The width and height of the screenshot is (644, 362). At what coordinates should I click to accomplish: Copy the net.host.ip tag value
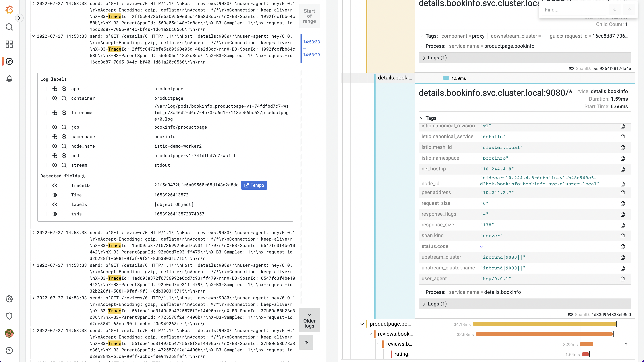click(623, 169)
